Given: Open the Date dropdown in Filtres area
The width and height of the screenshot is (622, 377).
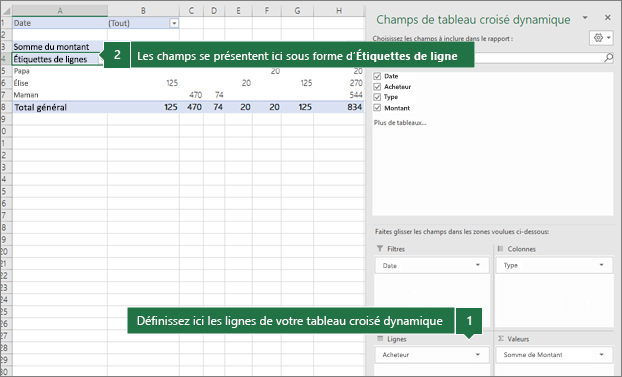Looking at the screenshot, I should [x=478, y=265].
